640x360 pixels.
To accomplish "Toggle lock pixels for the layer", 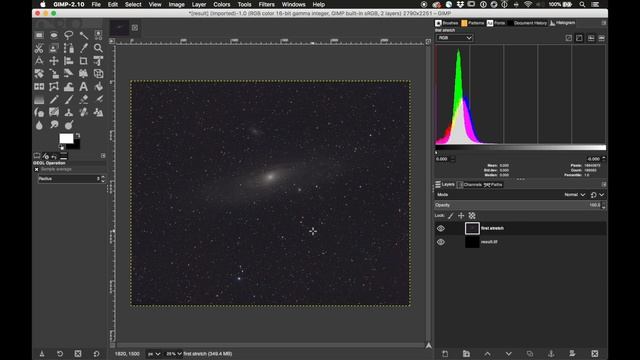I will pyautogui.click(x=451, y=216).
